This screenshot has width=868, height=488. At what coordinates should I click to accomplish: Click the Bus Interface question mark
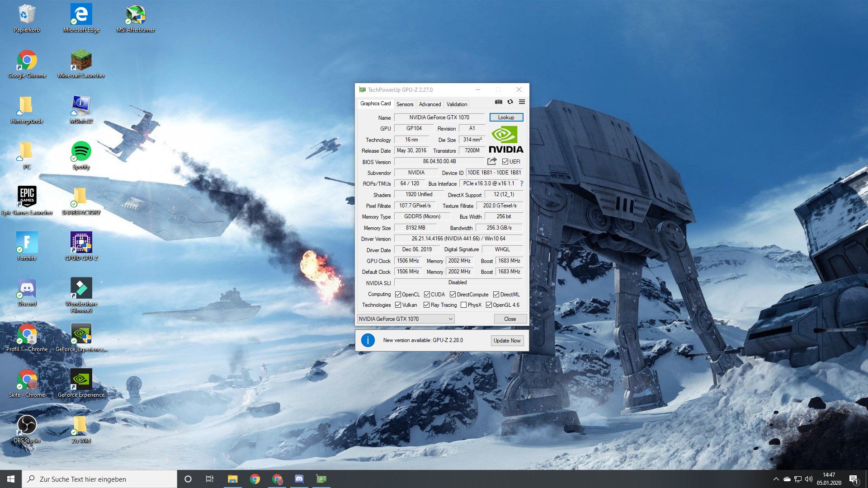click(521, 183)
